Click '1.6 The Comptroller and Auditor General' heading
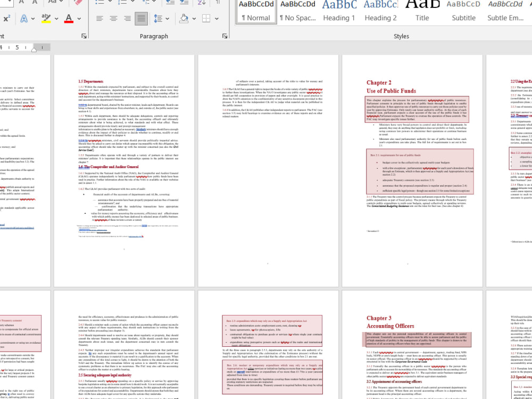The height and width of the screenshot is (399, 532). [x=109, y=167]
